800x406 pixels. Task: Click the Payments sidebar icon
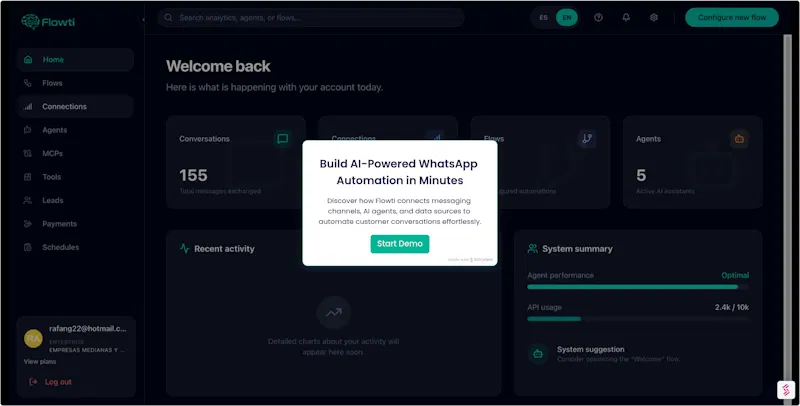pos(28,224)
